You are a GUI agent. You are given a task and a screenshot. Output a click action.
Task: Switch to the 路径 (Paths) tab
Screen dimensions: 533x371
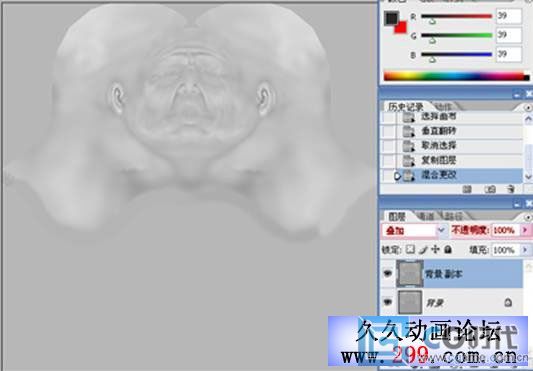[453, 216]
